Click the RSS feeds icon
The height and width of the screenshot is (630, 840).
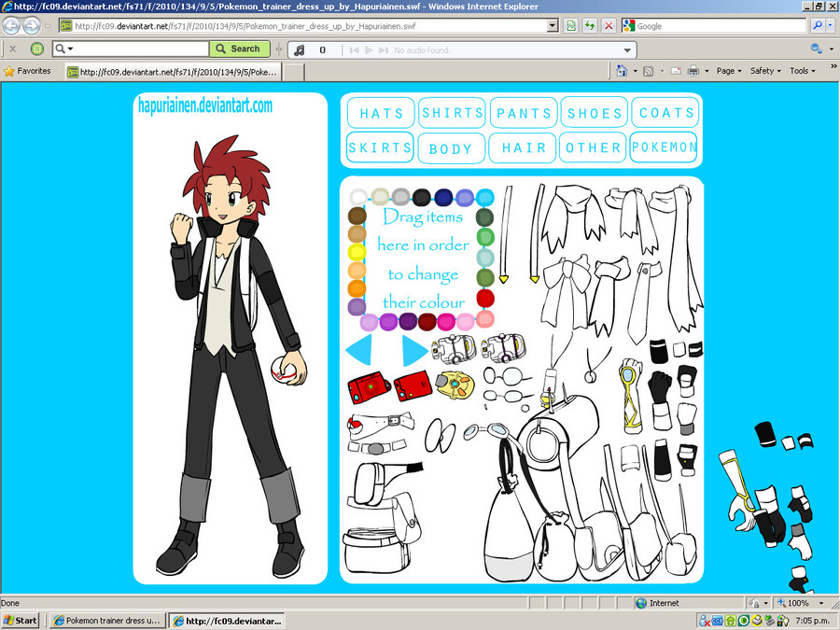coord(649,71)
